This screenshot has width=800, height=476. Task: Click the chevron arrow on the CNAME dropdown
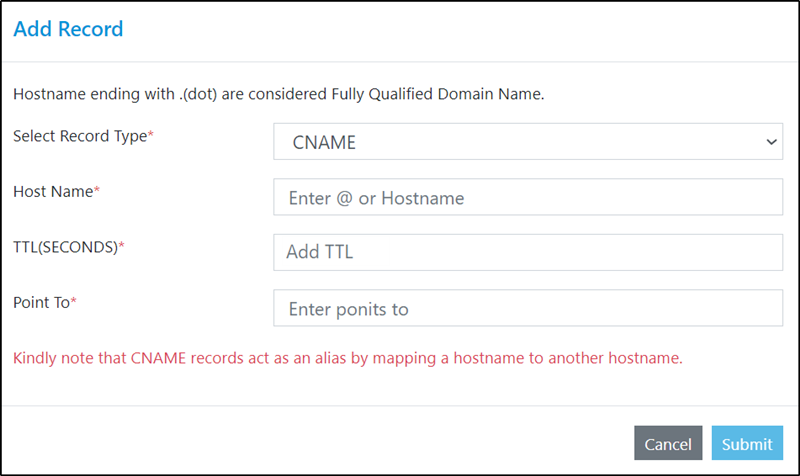click(x=771, y=142)
